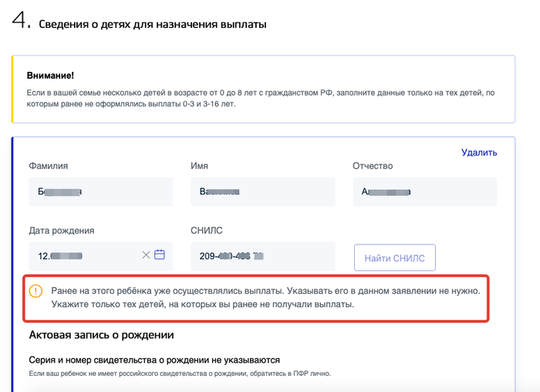540x392 pixels.
Task: Click the Отчество field label
Action: coord(373,166)
